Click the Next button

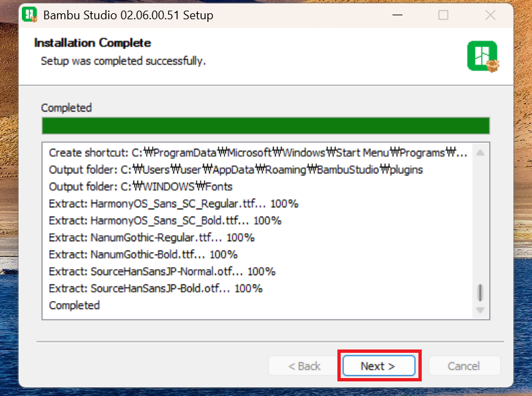[379, 366]
